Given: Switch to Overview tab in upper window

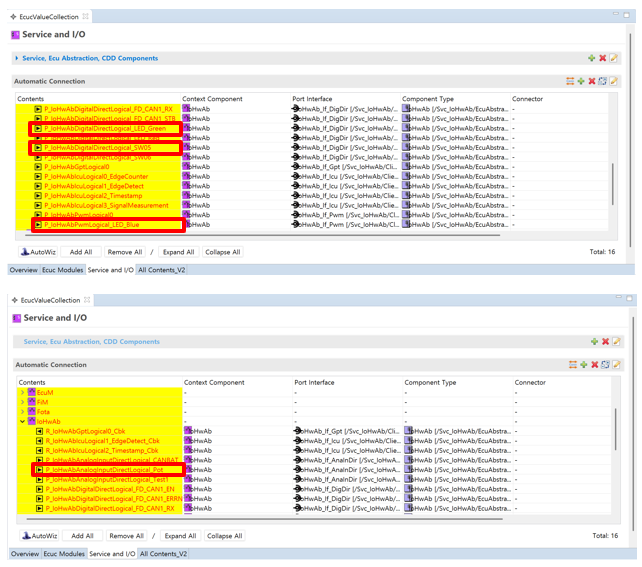Looking at the screenshot, I should click(24, 270).
